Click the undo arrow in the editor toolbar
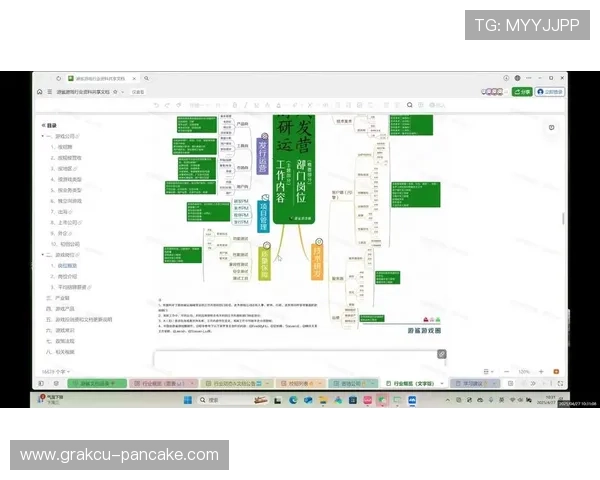 click(154, 104)
